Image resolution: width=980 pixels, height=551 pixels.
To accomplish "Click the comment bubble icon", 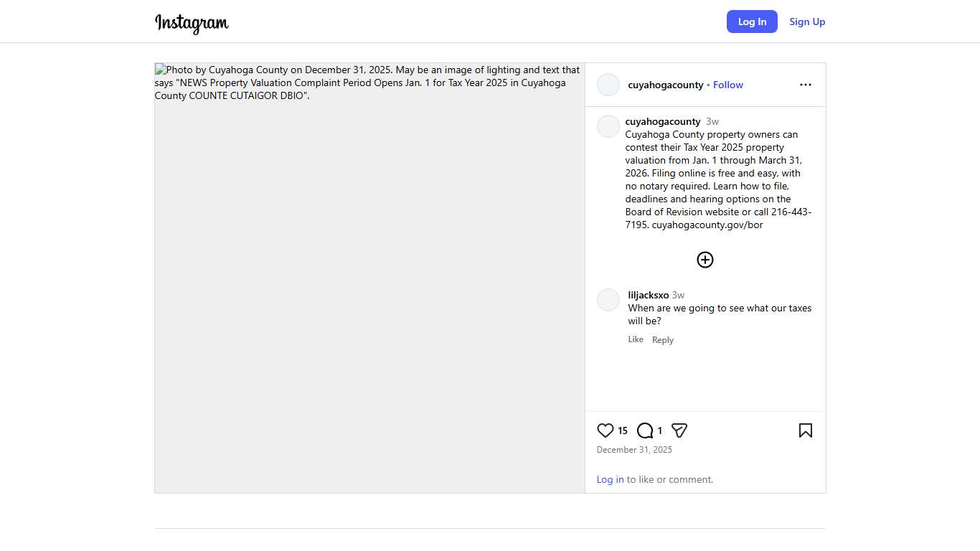I will coord(645,430).
